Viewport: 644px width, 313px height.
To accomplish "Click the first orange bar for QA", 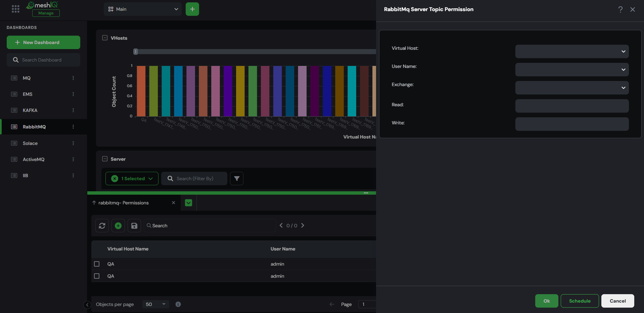I will coord(141,91).
